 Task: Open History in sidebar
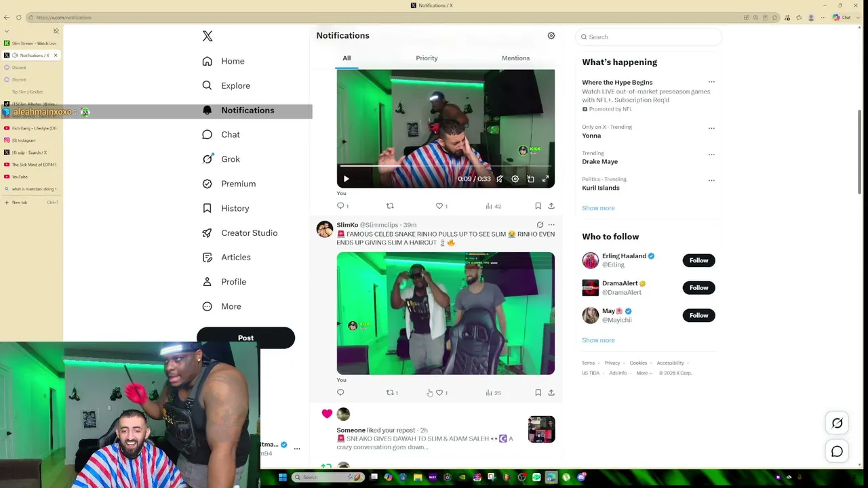[x=226, y=208]
